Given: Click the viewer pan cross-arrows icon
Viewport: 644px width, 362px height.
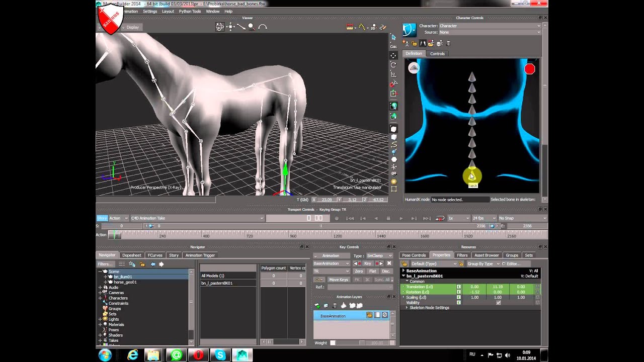Looking at the screenshot, I should coord(230,27).
